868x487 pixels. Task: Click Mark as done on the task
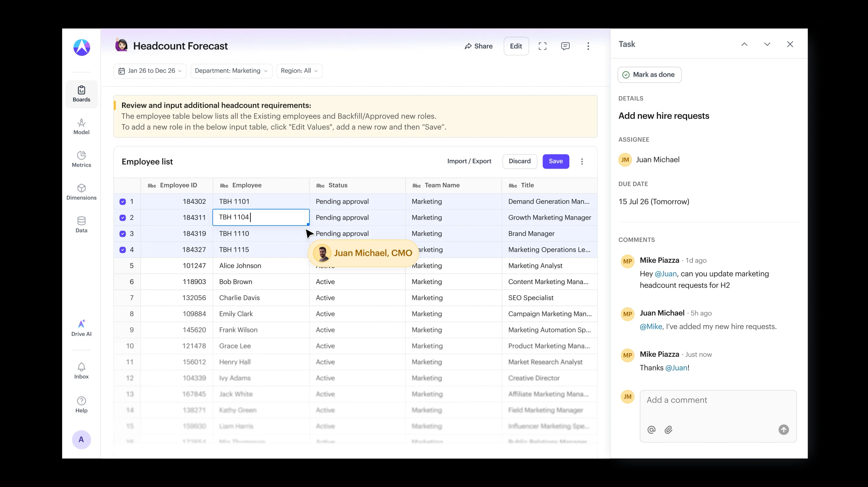click(x=649, y=74)
